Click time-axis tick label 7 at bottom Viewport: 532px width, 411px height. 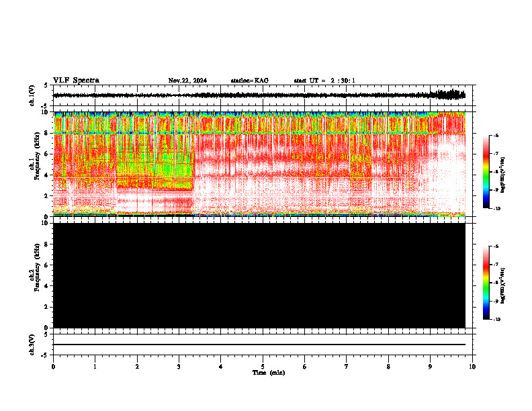point(347,367)
